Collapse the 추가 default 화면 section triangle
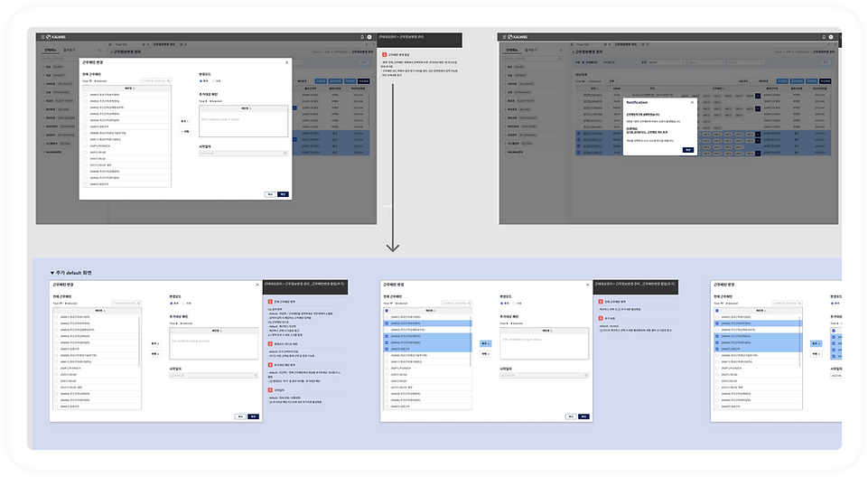The width and height of the screenshot is (868, 477). click(x=52, y=273)
